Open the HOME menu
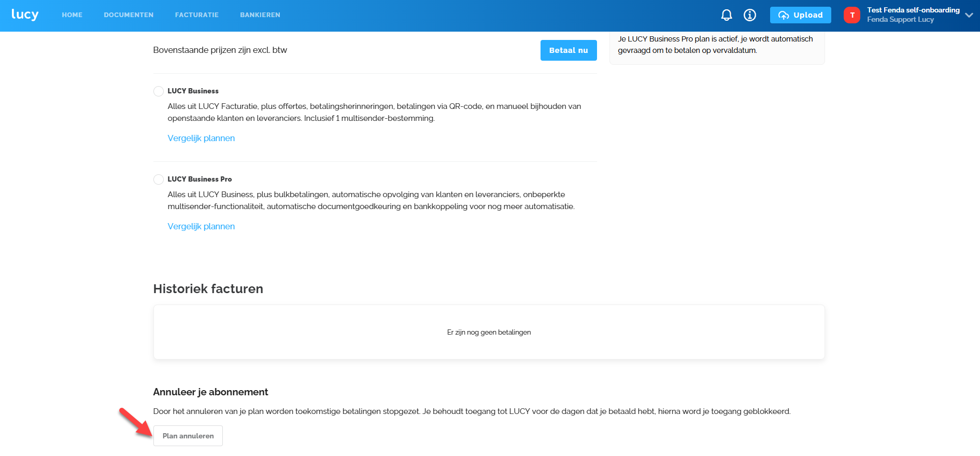980x456 pixels. click(x=72, y=15)
